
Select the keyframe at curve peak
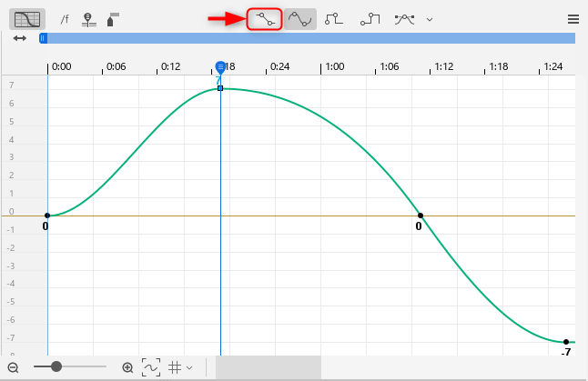220,88
